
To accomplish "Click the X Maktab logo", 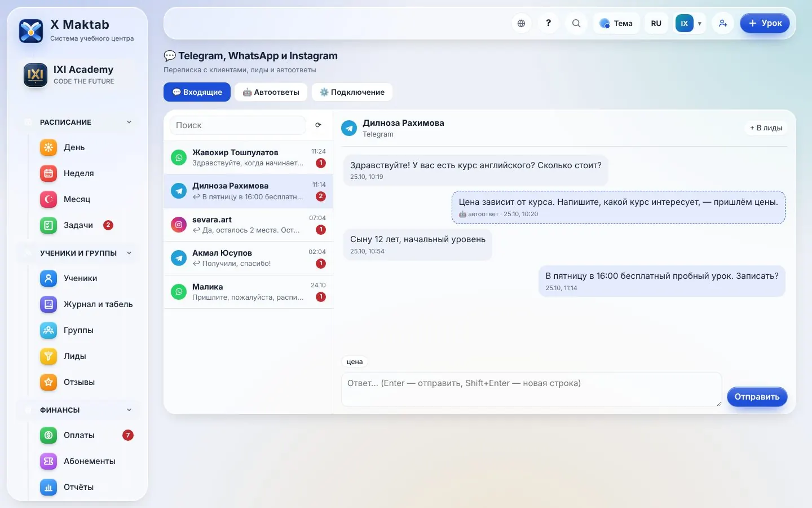I will pyautogui.click(x=31, y=31).
